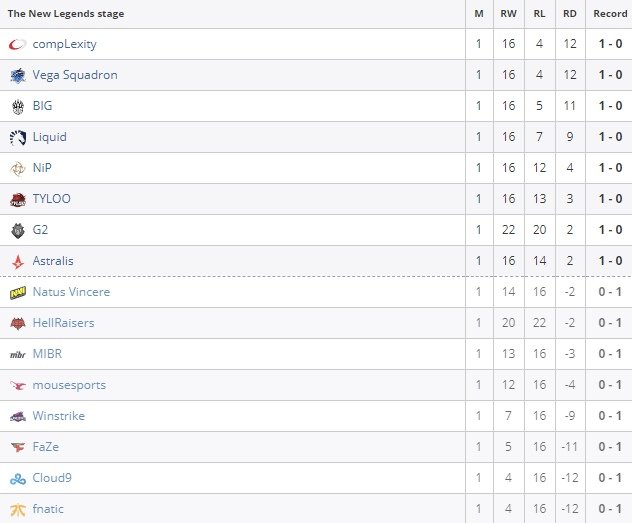Click the Cloud9 logo icon

click(18, 479)
